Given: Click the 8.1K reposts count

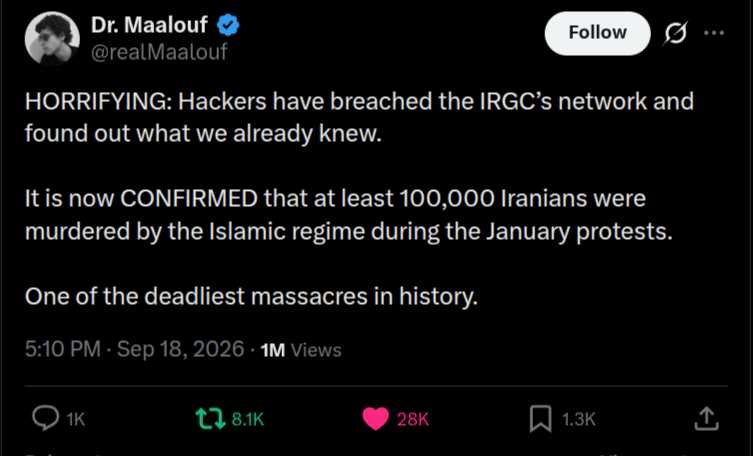Looking at the screenshot, I should pyautogui.click(x=248, y=419).
